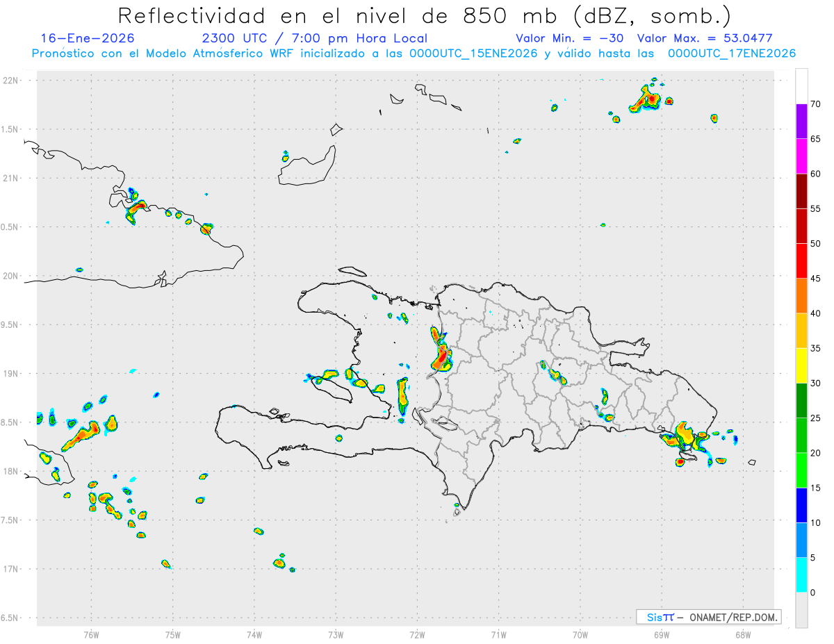The height and width of the screenshot is (644, 834).
Task: Select the '75W' longitude label
Action: pos(172,635)
